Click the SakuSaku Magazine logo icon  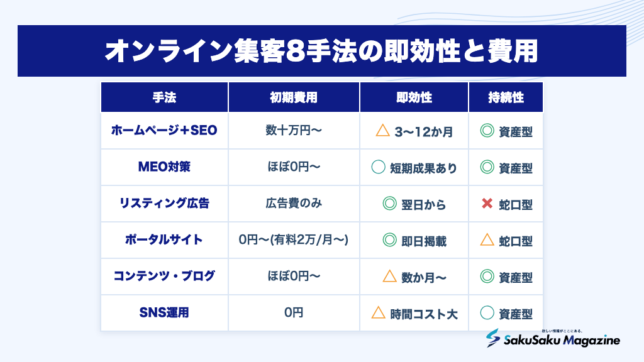point(493,337)
